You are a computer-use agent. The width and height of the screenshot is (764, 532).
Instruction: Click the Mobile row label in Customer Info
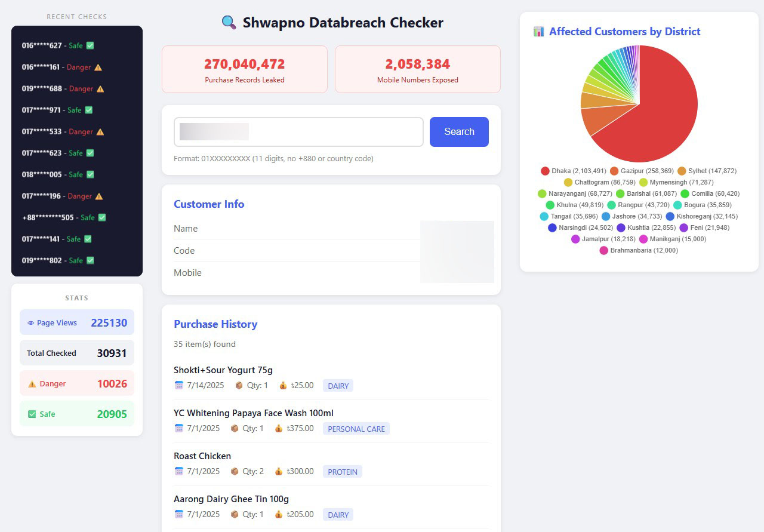click(188, 273)
